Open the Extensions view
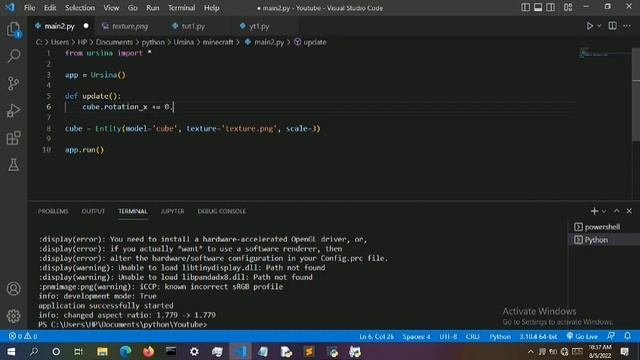The width and height of the screenshot is (640, 360). pos(13,138)
